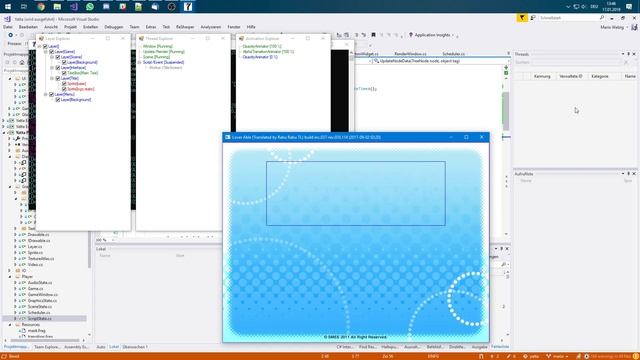This screenshot has height=360, width=640.
Task: Open the Datei menu
Action: pyautogui.click(x=7, y=27)
